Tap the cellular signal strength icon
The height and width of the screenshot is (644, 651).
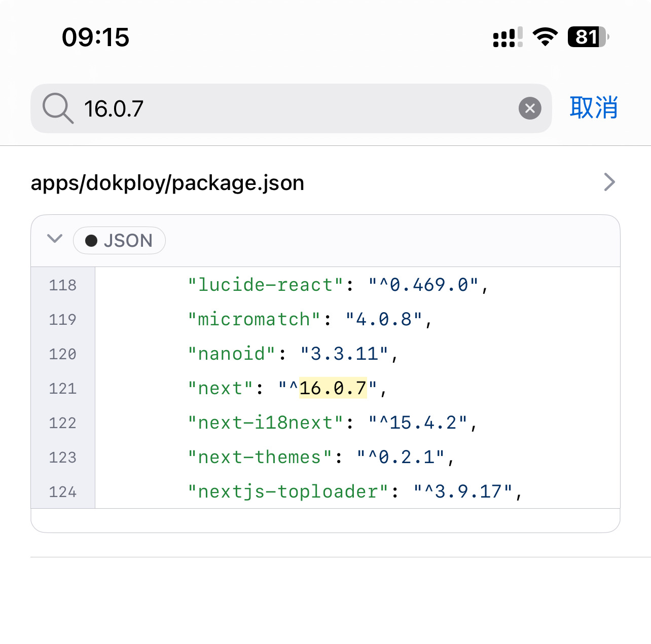pyautogui.click(x=507, y=37)
